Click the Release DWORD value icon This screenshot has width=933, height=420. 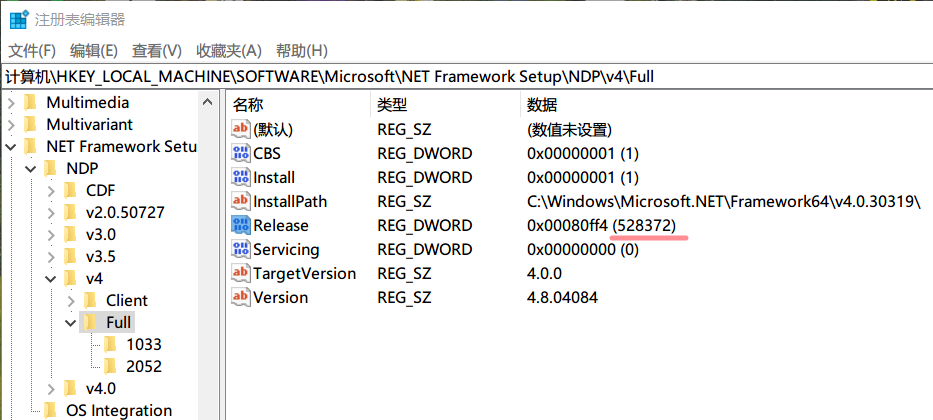click(x=240, y=226)
